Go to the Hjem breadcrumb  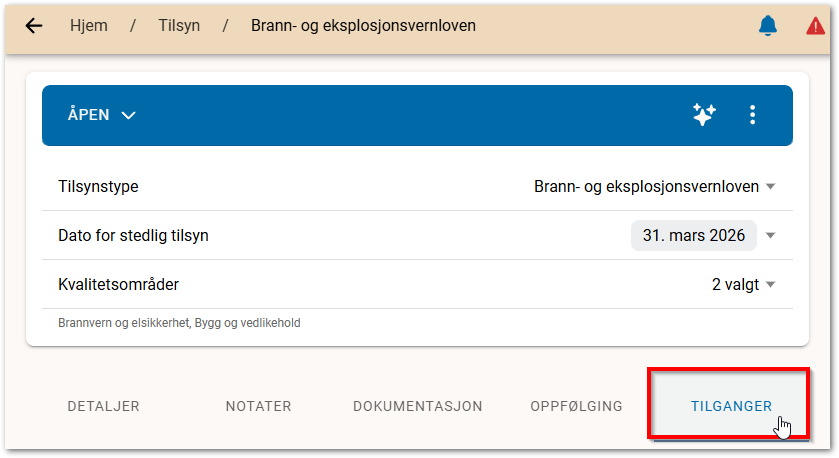coord(89,25)
